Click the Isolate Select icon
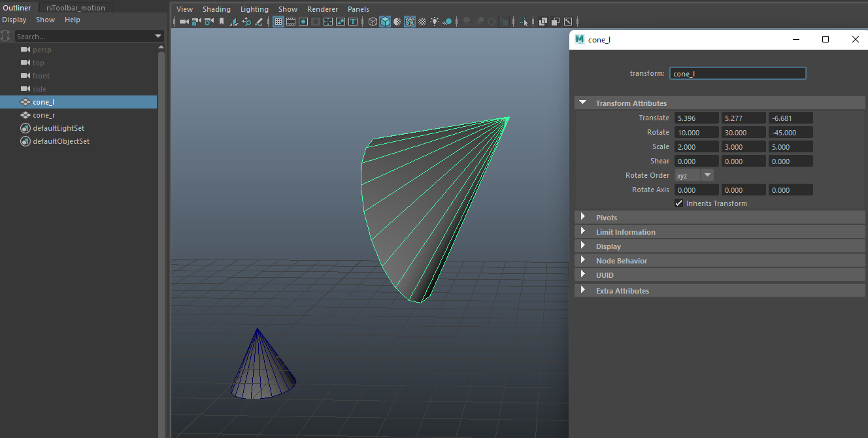This screenshot has height=438, width=868. click(x=524, y=22)
